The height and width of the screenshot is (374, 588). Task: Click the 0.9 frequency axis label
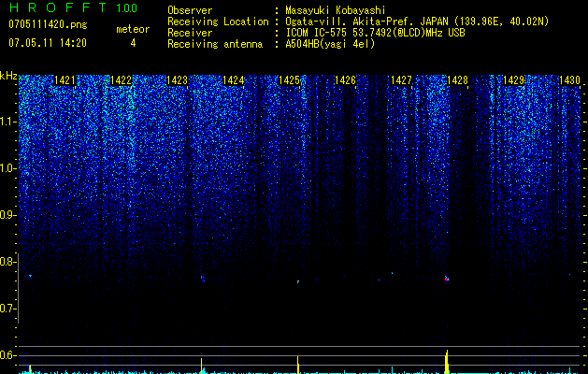7,215
